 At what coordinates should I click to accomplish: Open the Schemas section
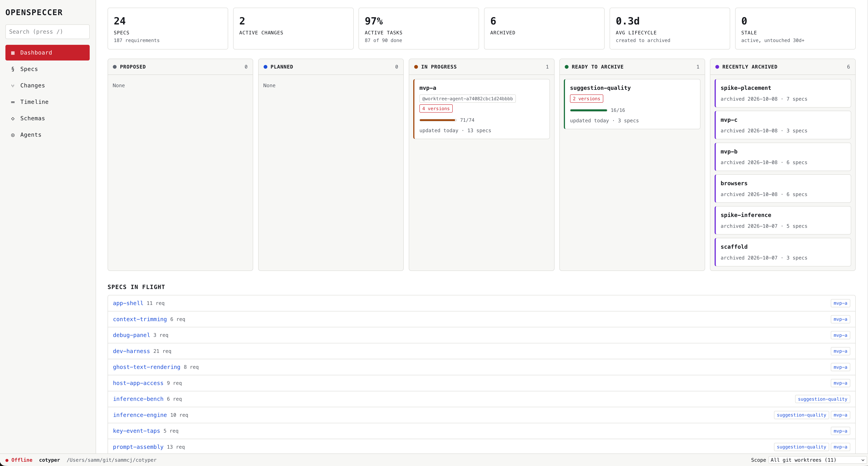(x=47, y=119)
